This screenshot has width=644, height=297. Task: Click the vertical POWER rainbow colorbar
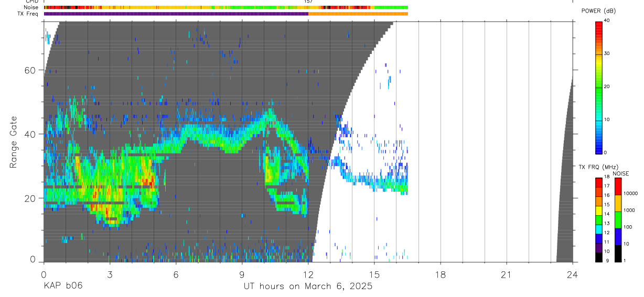[598, 87]
